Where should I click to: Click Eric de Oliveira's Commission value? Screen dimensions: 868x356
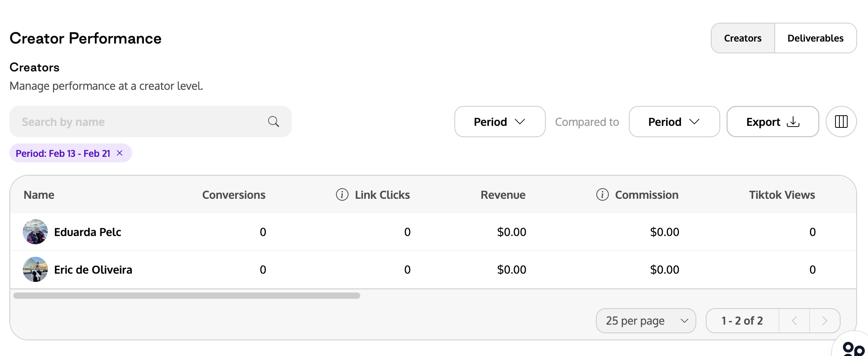[665, 270]
